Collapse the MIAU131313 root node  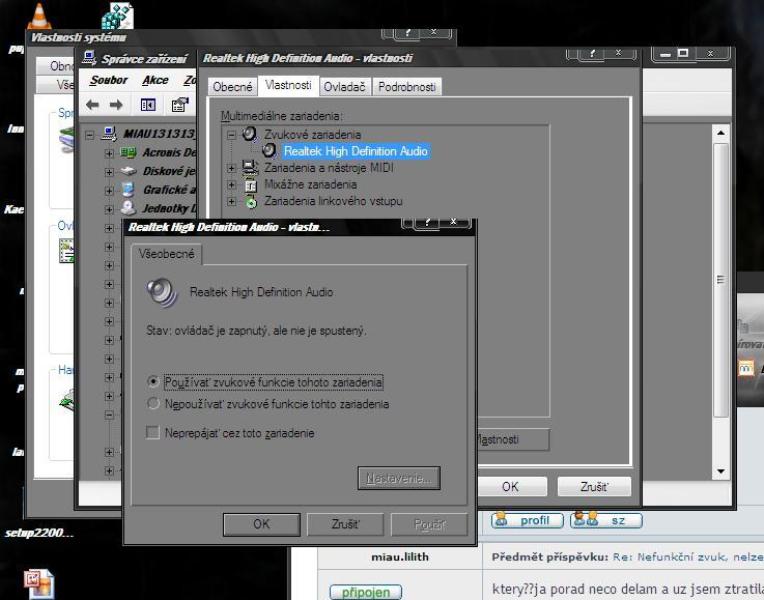pos(90,135)
